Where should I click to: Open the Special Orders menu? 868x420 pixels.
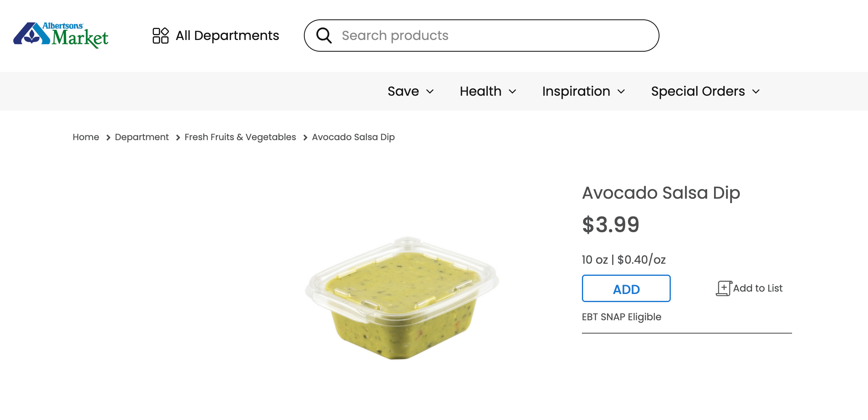(698, 91)
